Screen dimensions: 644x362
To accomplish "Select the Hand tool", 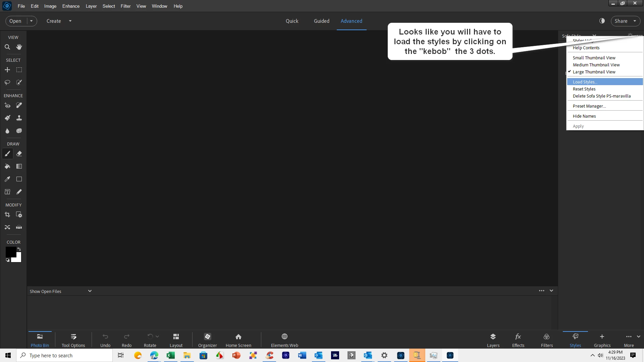I will (19, 47).
